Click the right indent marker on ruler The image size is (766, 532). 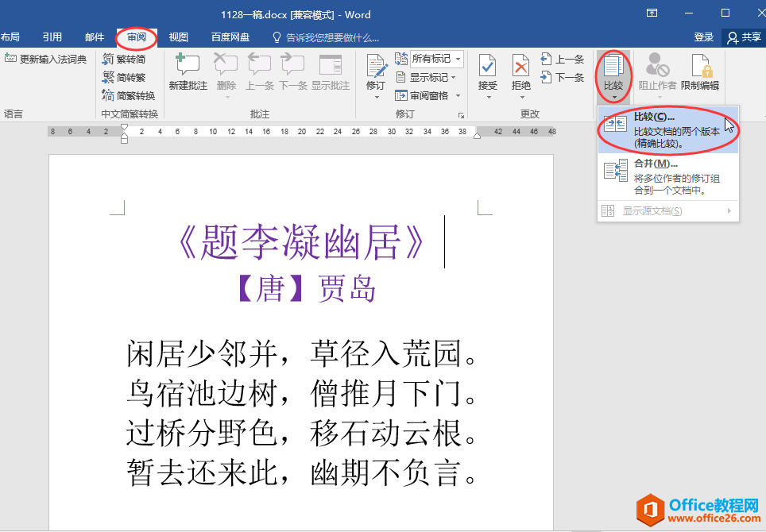[478, 136]
